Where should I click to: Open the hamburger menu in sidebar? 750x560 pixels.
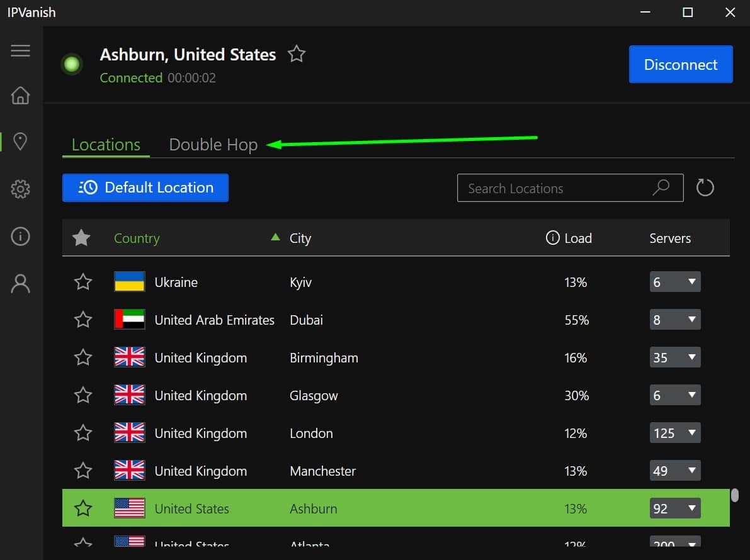point(21,50)
